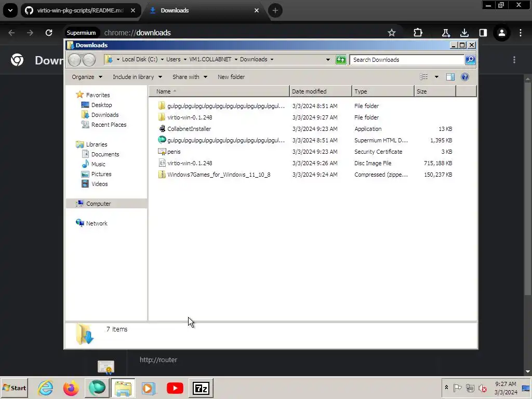The height and width of the screenshot is (399, 532).
Task: Open Chrome Labs flask icon
Action: (x=445, y=33)
